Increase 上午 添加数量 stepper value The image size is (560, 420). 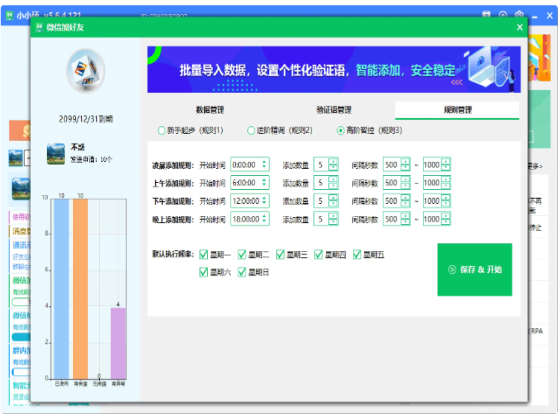(333, 180)
